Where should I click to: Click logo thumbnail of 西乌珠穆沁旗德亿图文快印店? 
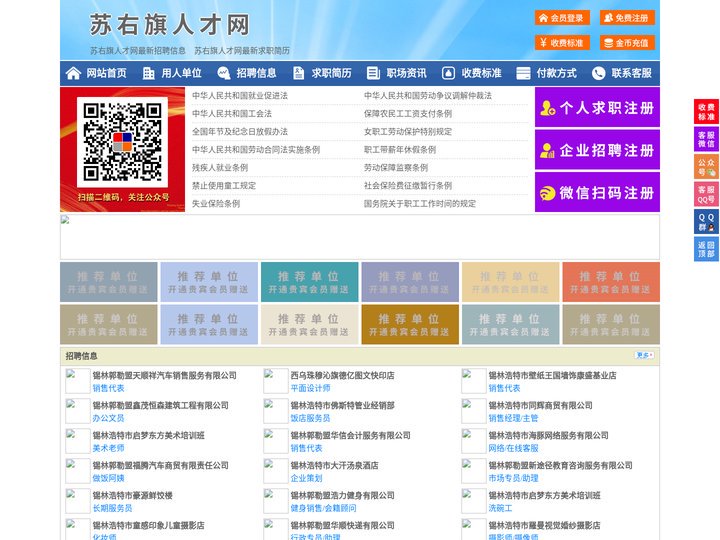pos(276,381)
